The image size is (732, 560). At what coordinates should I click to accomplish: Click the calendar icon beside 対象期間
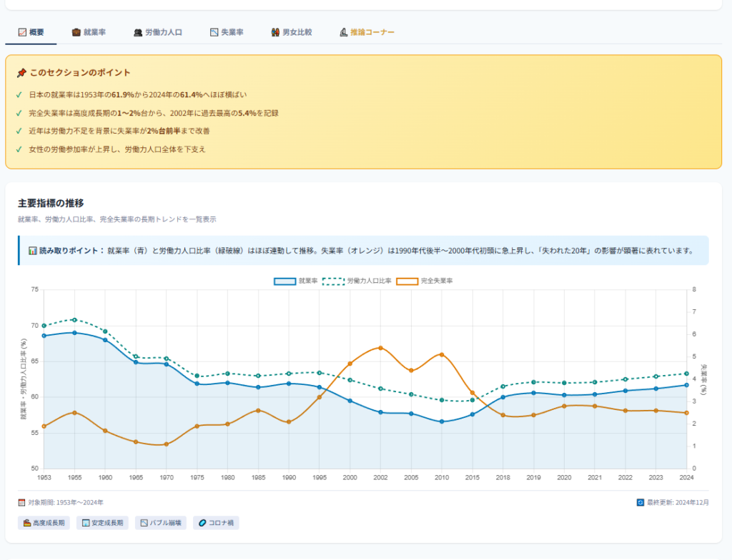pos(21,502)
